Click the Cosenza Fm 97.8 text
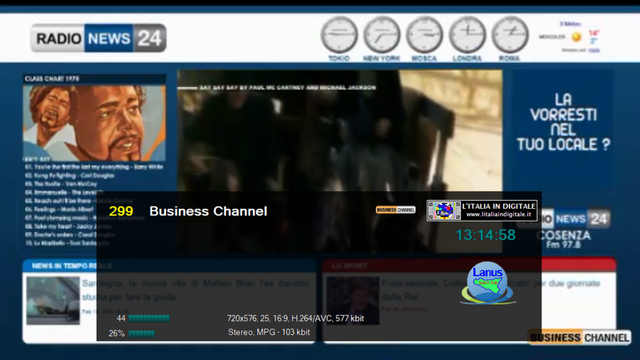 [563, 240]
